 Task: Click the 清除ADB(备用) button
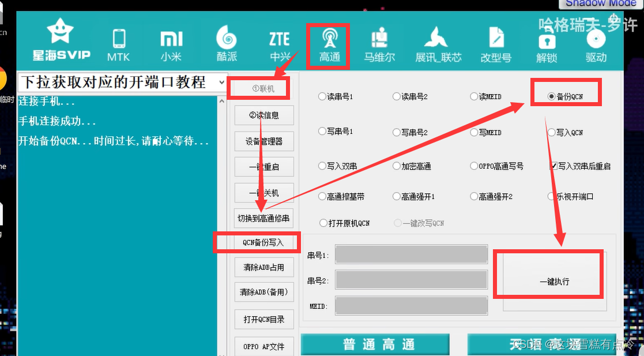coord(263,292)
